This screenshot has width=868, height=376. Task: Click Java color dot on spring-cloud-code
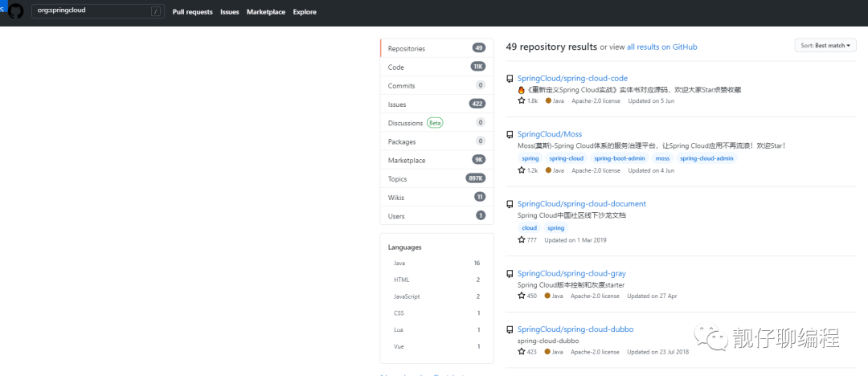click(548, 100)
